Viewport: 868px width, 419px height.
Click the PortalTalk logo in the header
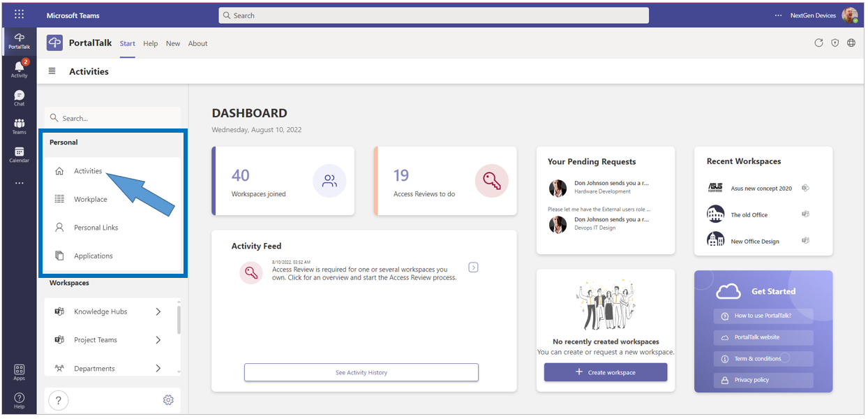[54, 43]
